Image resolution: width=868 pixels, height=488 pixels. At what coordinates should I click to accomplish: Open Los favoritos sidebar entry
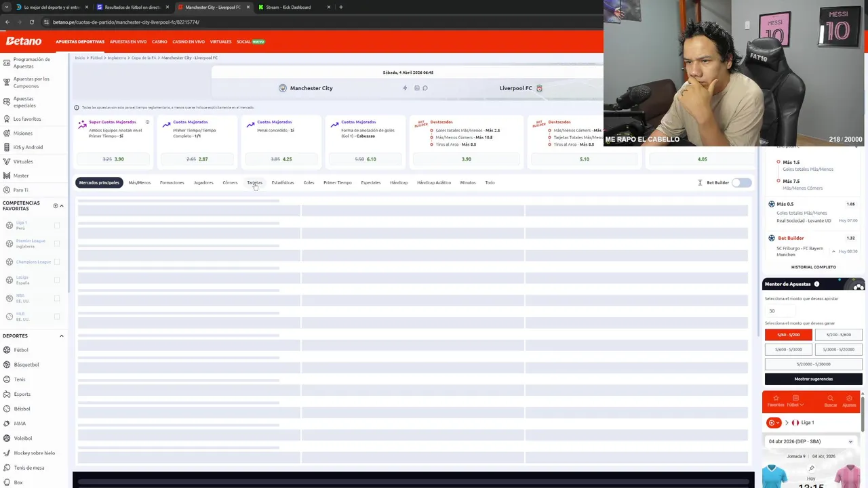pyautogui.click(x=27, y=119)
